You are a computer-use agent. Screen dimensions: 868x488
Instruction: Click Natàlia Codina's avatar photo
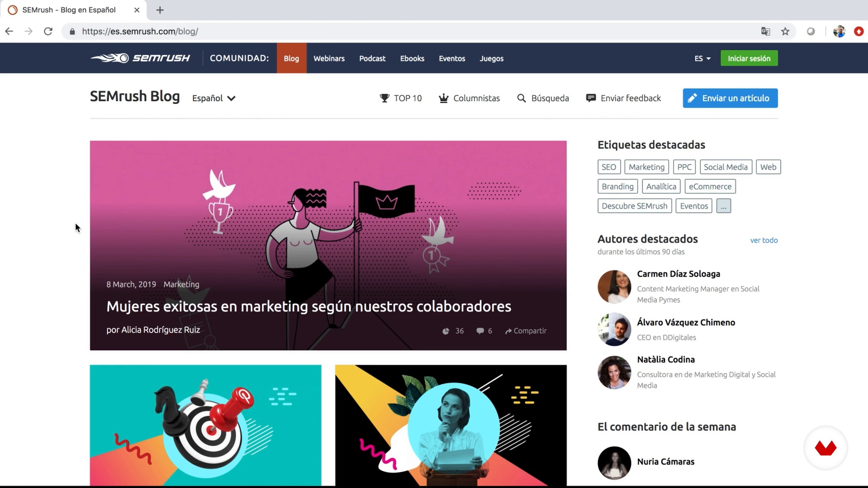pos(614,372)
